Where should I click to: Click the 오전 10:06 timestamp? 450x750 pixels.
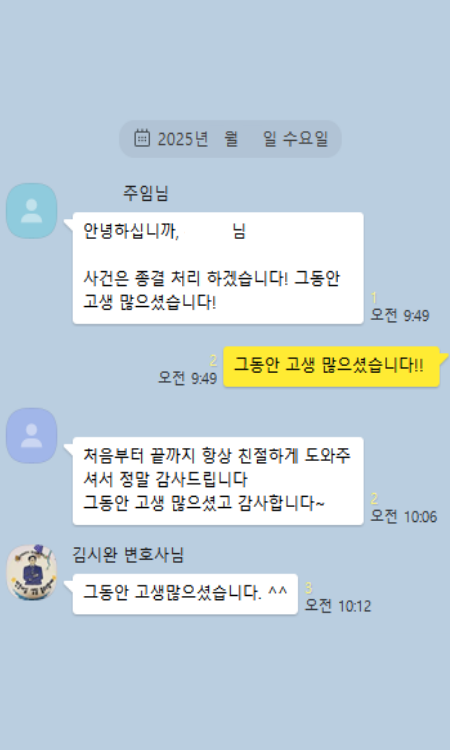point(404,517)
